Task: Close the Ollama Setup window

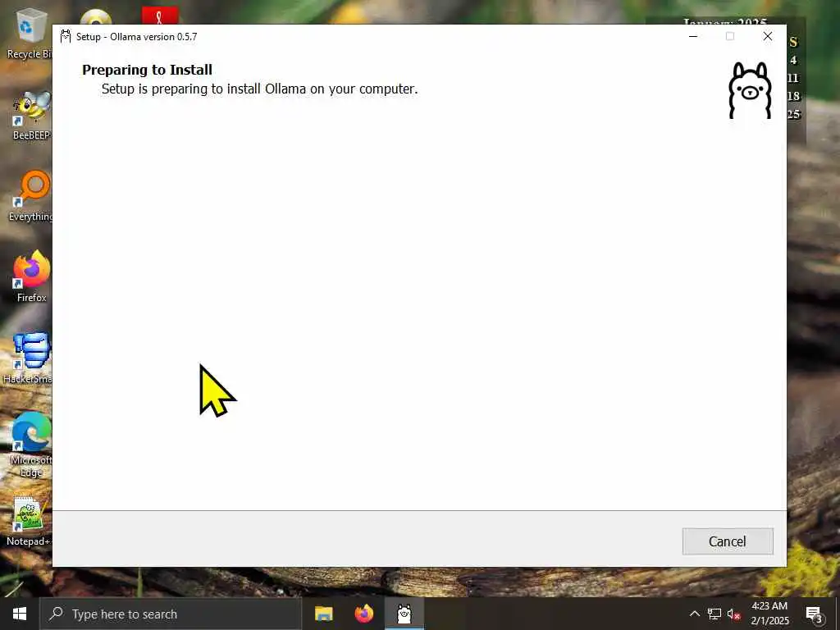Action: 767,36
